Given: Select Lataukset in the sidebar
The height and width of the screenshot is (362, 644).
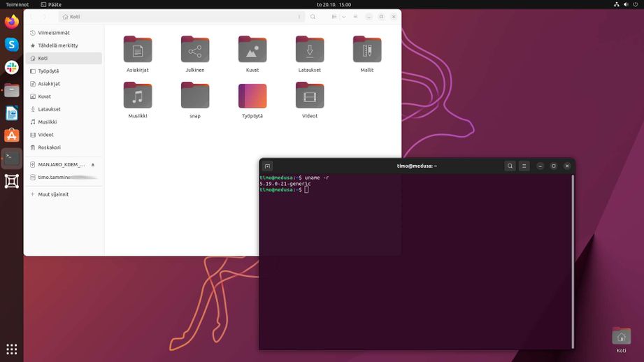Looking at the screenshot, I should click(64, 109).
